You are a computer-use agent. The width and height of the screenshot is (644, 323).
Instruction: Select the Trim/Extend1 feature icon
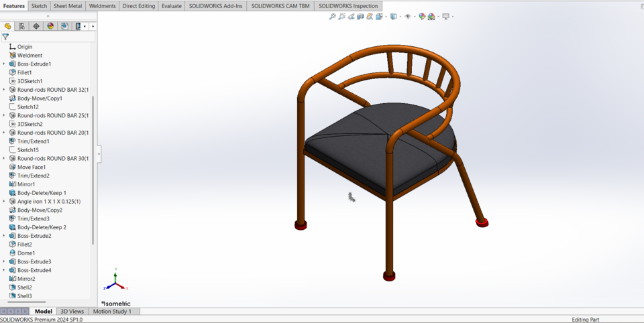(12, 141)
